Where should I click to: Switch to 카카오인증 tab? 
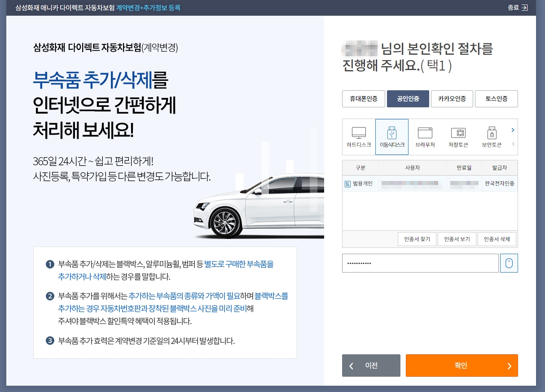click(452, 99)
